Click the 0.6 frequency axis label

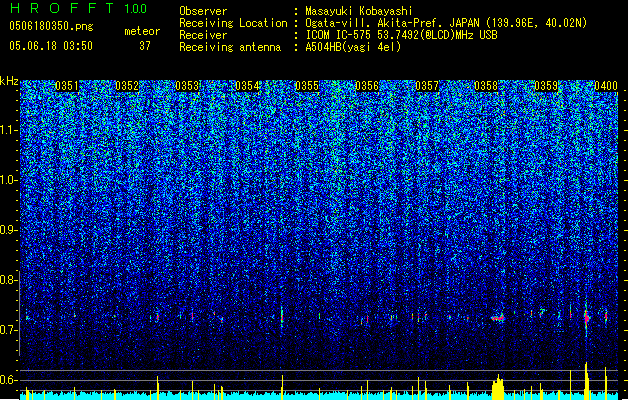tap(8, 380)
